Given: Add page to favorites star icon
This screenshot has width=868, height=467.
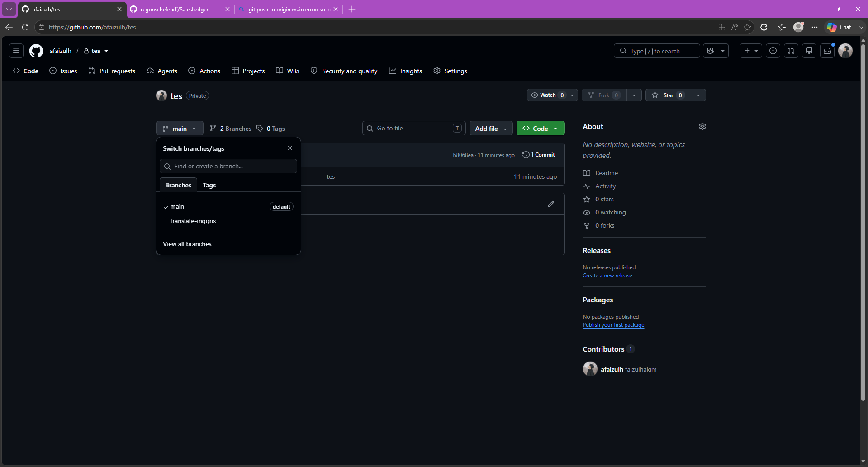Looking at the screenshot, I should pos(747,27).
